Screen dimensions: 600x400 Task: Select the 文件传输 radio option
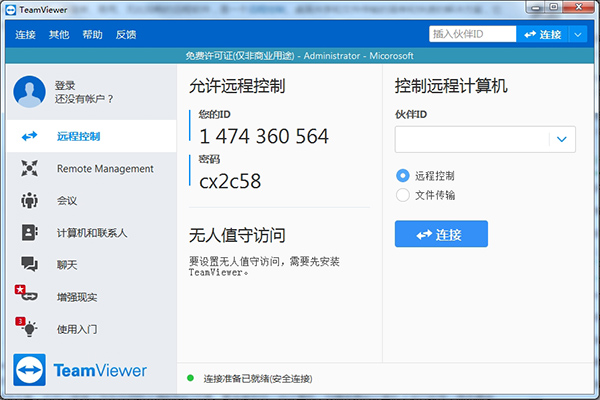[403, 195]
